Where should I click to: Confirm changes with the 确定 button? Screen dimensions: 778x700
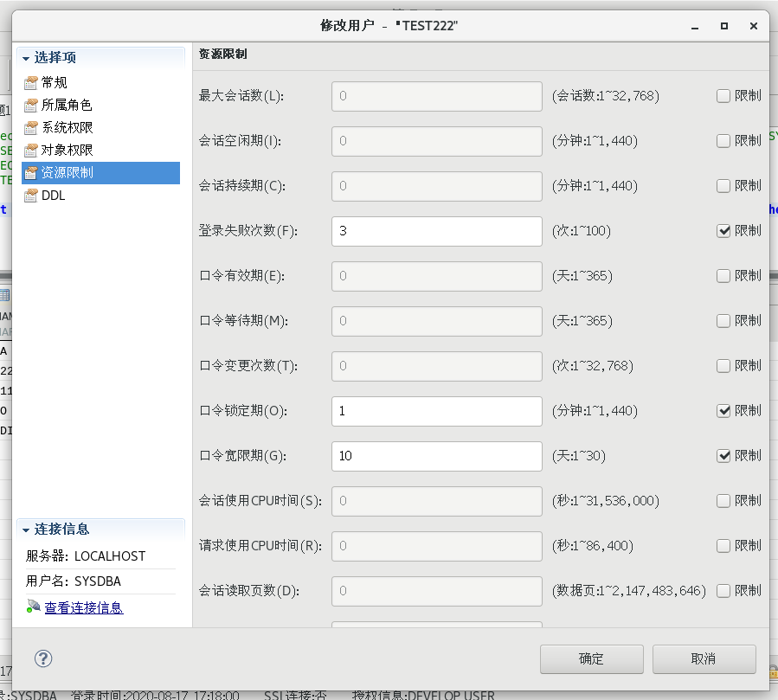[591, 658]
